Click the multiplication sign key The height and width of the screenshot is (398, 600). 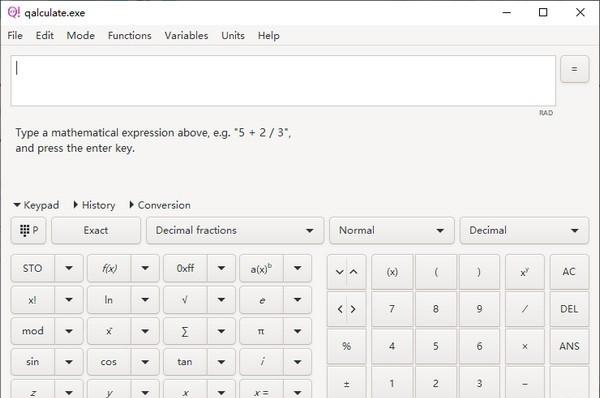click(525, 346)
